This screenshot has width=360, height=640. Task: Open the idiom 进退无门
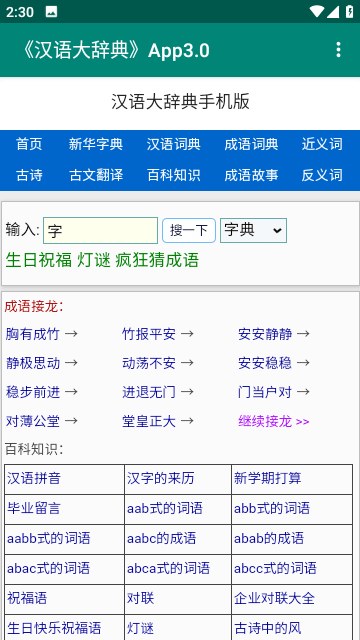coord(149,392)
